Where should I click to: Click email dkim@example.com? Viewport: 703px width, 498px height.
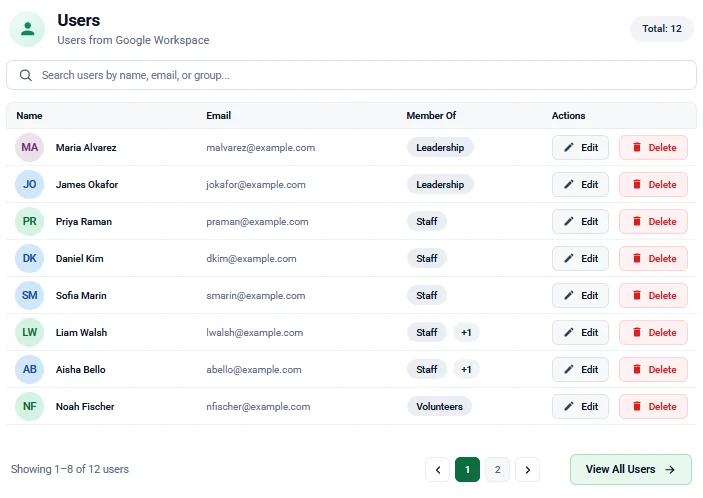click(x=251, y=259)
